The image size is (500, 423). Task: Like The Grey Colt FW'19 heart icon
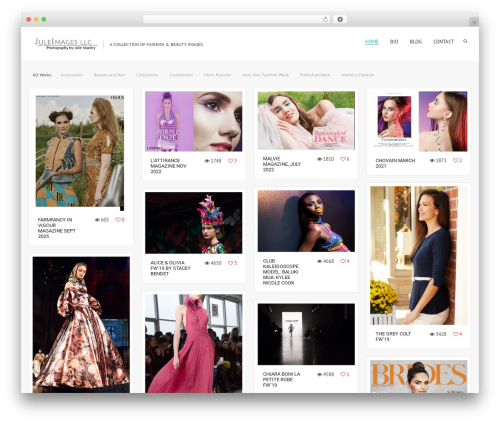pyautogui.click(x=455, y=334)
